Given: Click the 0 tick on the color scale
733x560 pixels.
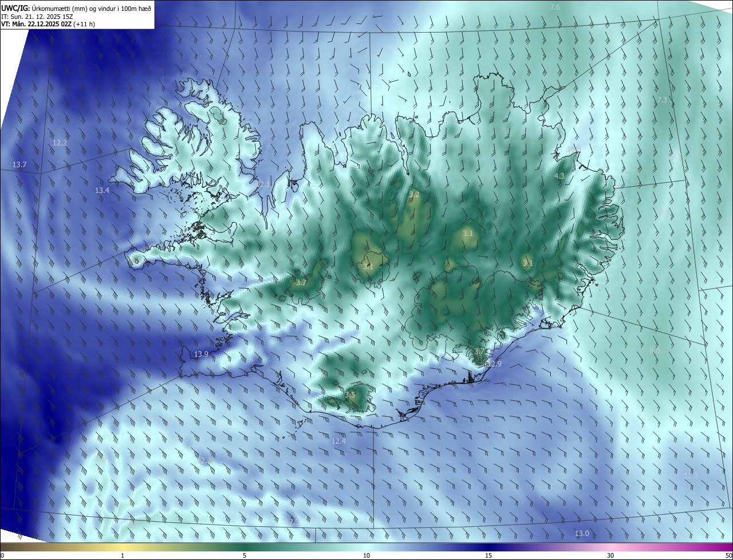Looking at the screenshot, I should [2, 555].
